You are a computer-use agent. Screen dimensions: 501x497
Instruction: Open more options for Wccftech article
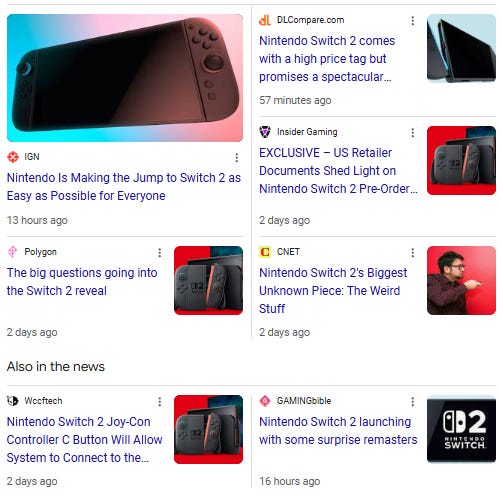tap(160, 402)
